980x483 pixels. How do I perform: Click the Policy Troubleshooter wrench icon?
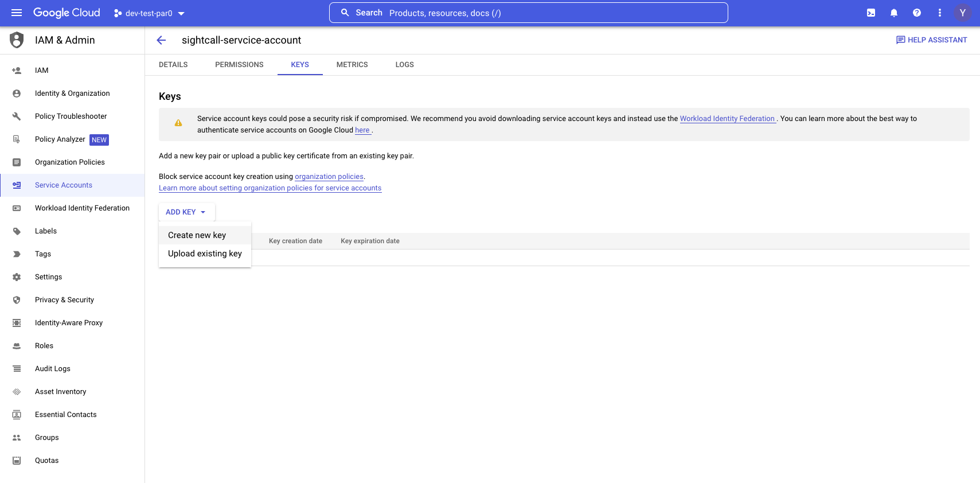[x=17, y=116]
